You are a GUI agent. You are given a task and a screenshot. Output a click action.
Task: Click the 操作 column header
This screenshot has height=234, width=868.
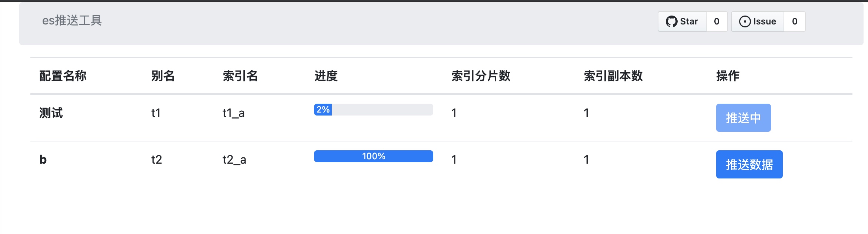pos(728,76)
